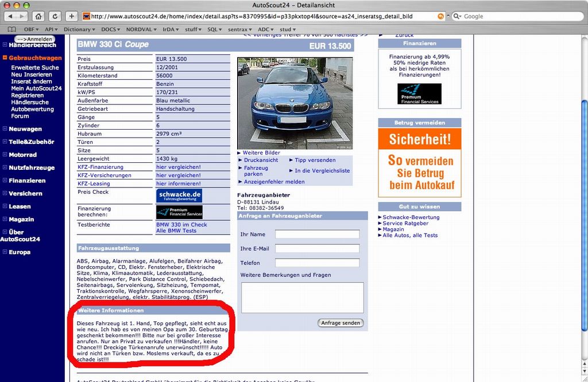The image size is (588, 382).
Task: Click the vertical page scrollbar
Action: pos(584,215)
